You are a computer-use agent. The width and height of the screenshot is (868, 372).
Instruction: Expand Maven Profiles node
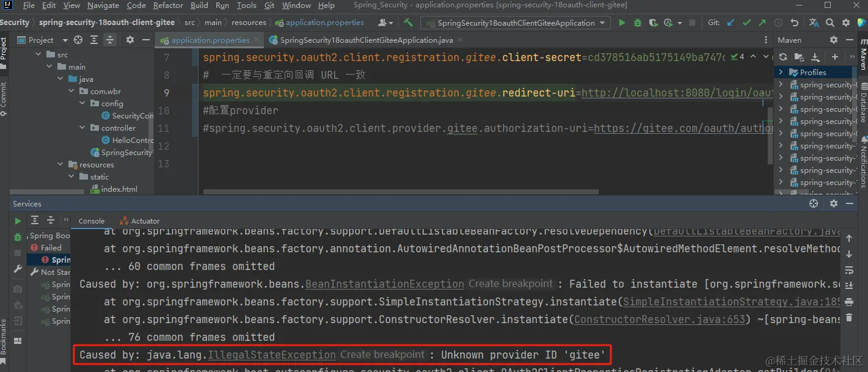tap(780, 72)
